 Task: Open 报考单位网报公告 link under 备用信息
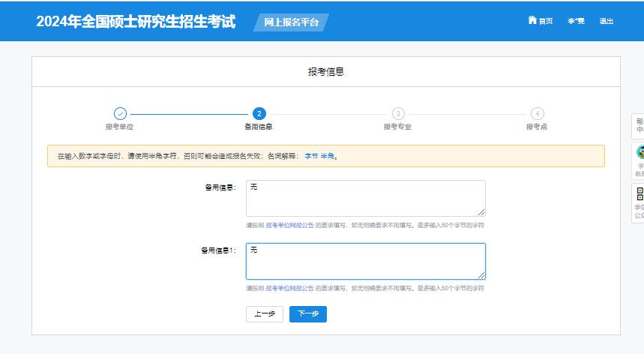[289, 225]
